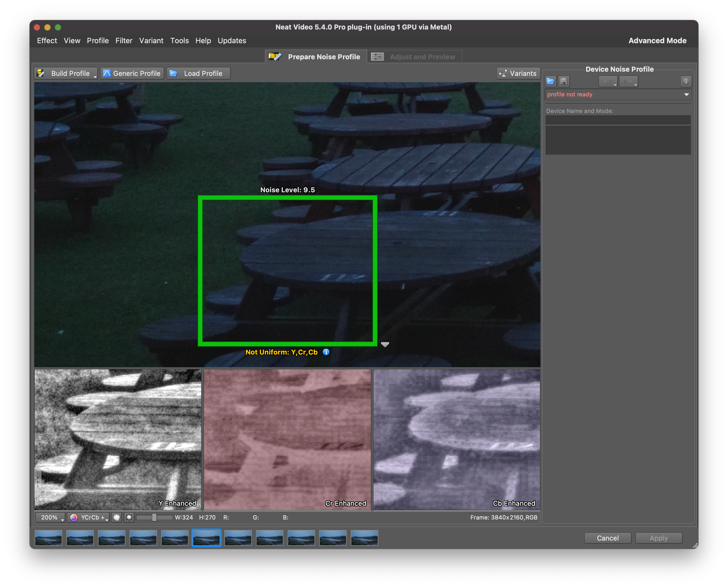This screenshot has height=588, width=728.
Task: Expand arrow beside the selection rectangle
Action: [385, 345]
